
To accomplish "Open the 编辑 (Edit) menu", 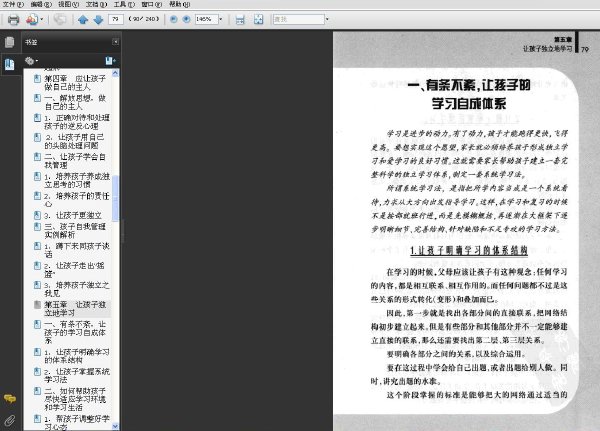I will [x=41, y=4].
